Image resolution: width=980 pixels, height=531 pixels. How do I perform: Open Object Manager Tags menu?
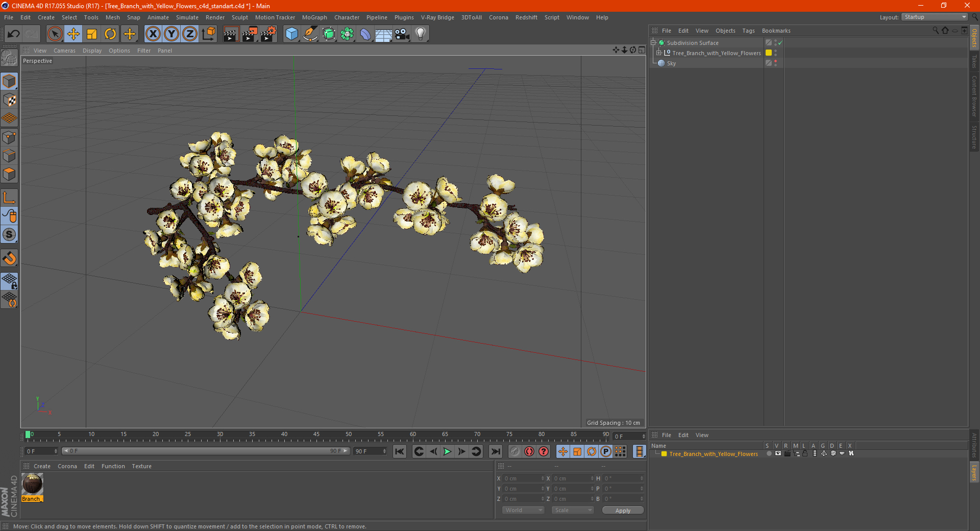[x=748, y=31]
